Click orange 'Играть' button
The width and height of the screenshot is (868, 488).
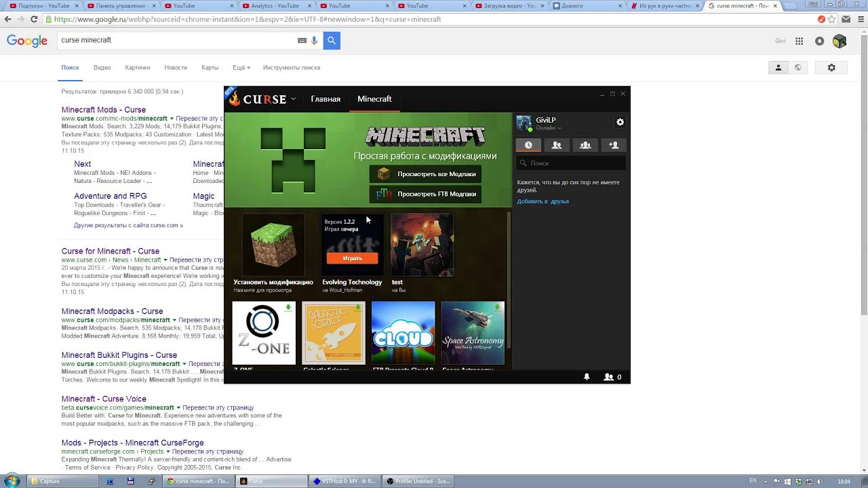coord(352,258)
